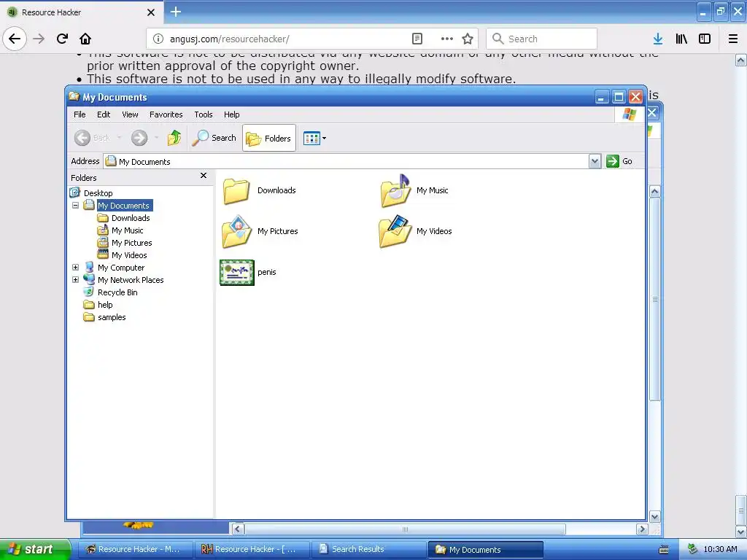Open the Edit menu
747x560 pixels.
click(104, 114)
